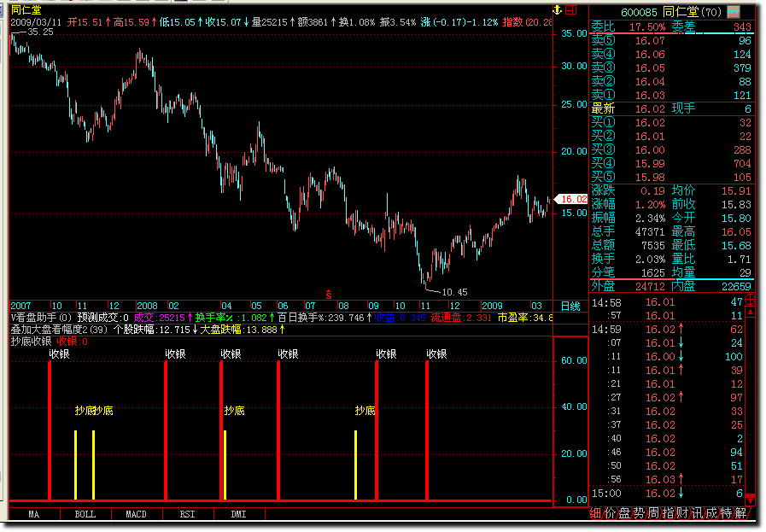The height and width of the screenshot is (532, 766).
Task: Click the 买④ row at 15.99
Action: (671, 164)
